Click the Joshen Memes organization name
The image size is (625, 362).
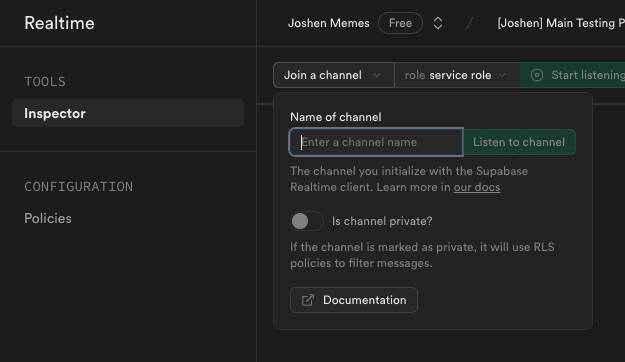click(328, 23)
